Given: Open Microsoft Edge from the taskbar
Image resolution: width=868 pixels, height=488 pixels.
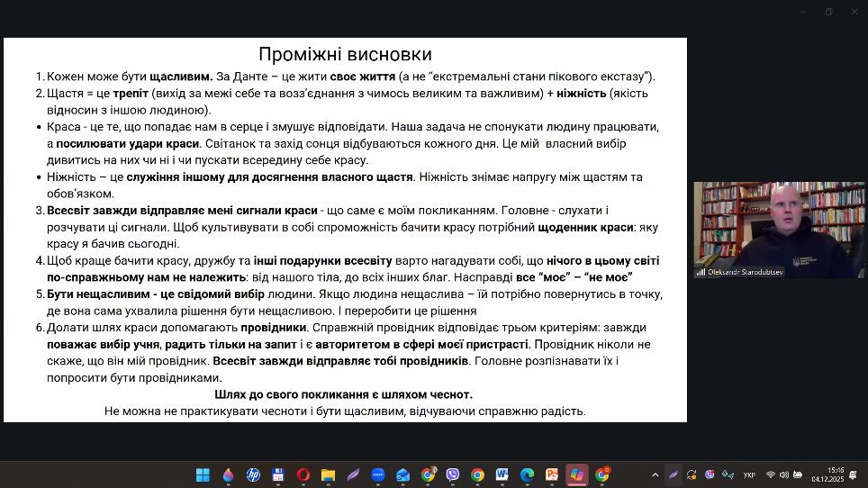Looking at the screenshot, I should click(x=527, y=474).
